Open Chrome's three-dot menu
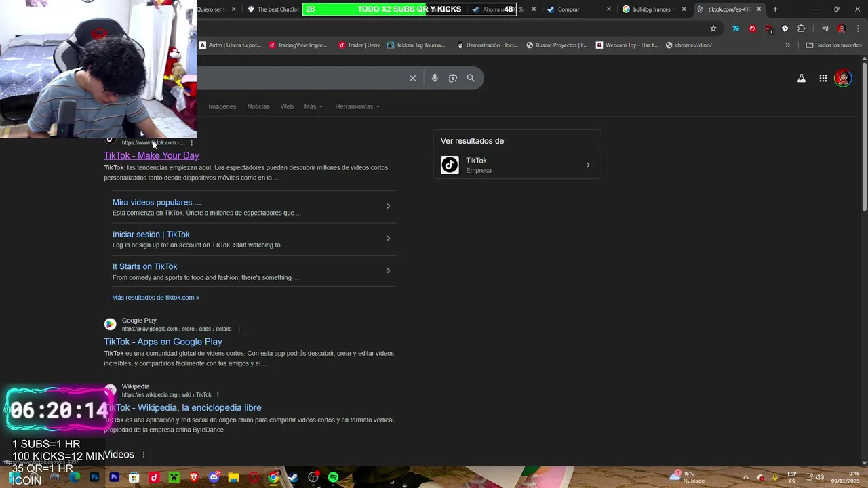868x488 pixels. (859, 28)
